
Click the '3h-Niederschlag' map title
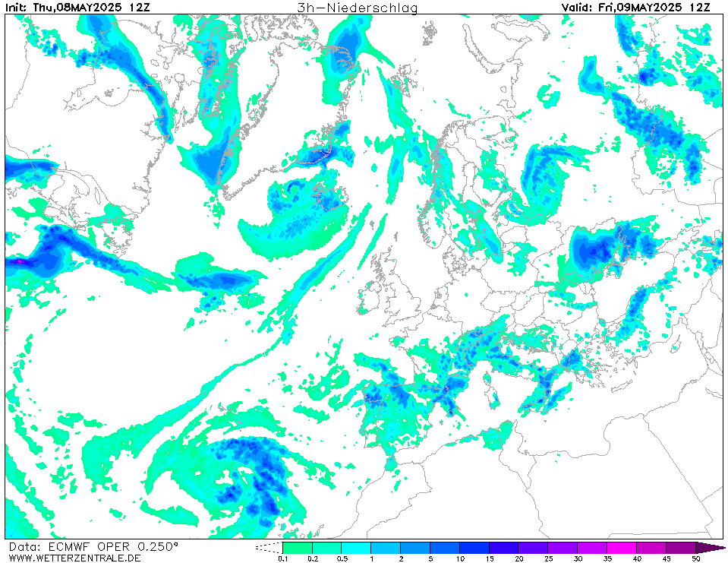(357, 8)
